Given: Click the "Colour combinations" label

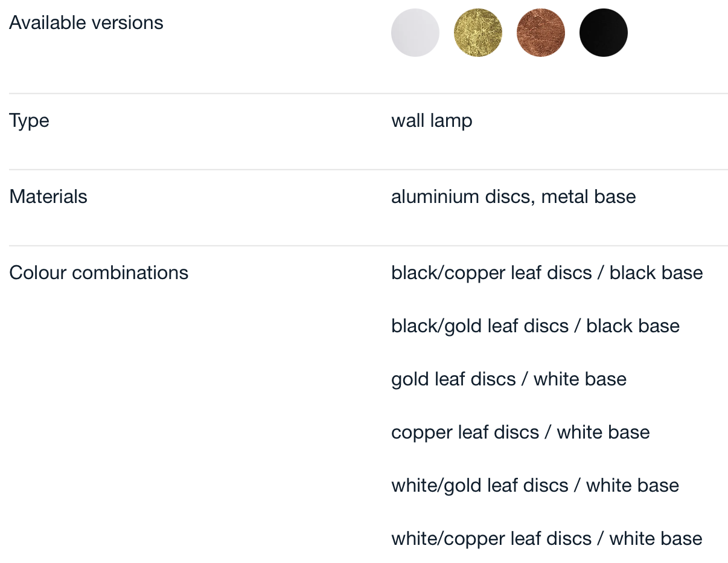Looking at the screenshot, I should (x=99, y=273).
